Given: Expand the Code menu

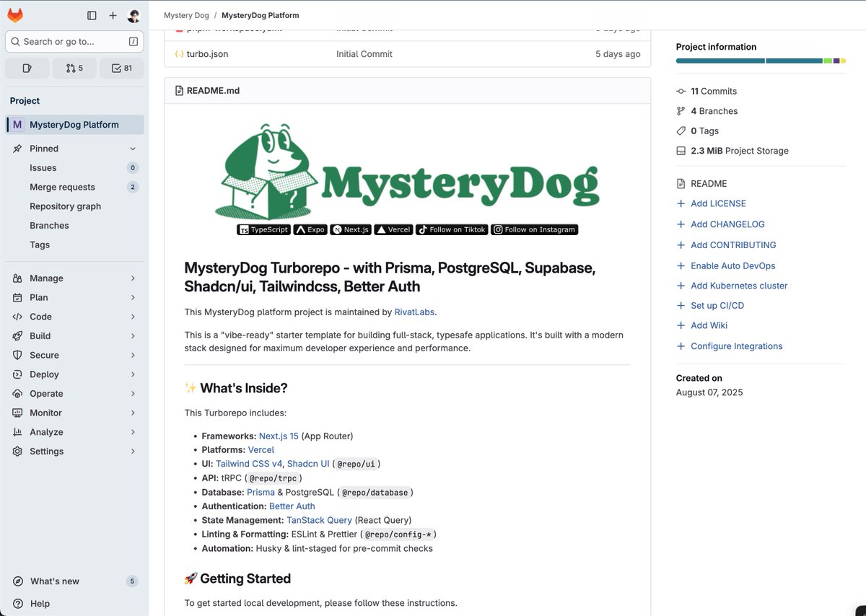Looking at the screenshot, I should [x=74, y=317].
